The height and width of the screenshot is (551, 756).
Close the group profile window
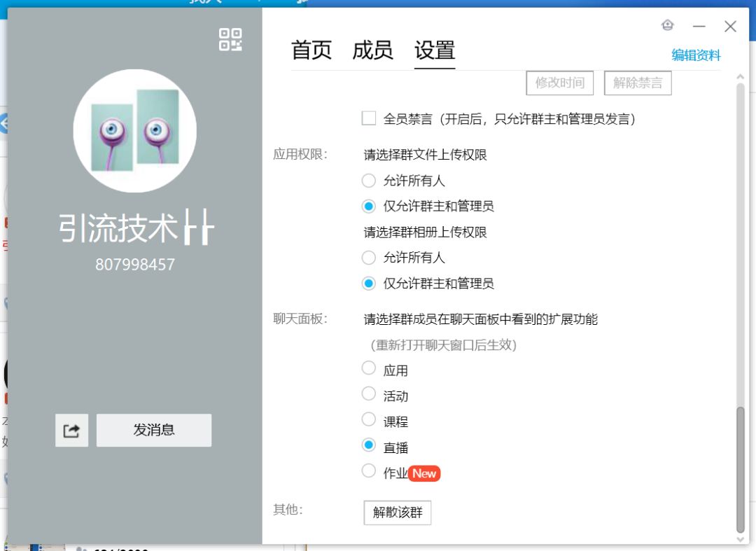pyautogui.click(x=730, y=26)
